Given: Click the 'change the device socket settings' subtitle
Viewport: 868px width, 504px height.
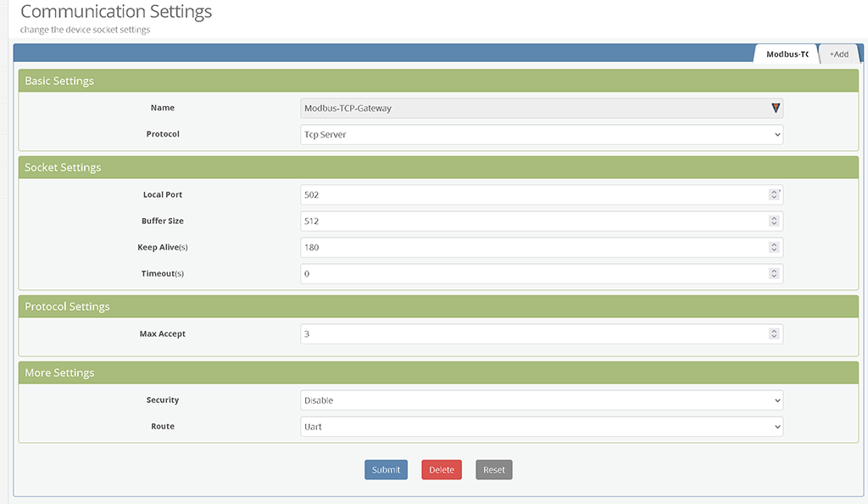Looking at the screenshot, I should tap(86, 30).
